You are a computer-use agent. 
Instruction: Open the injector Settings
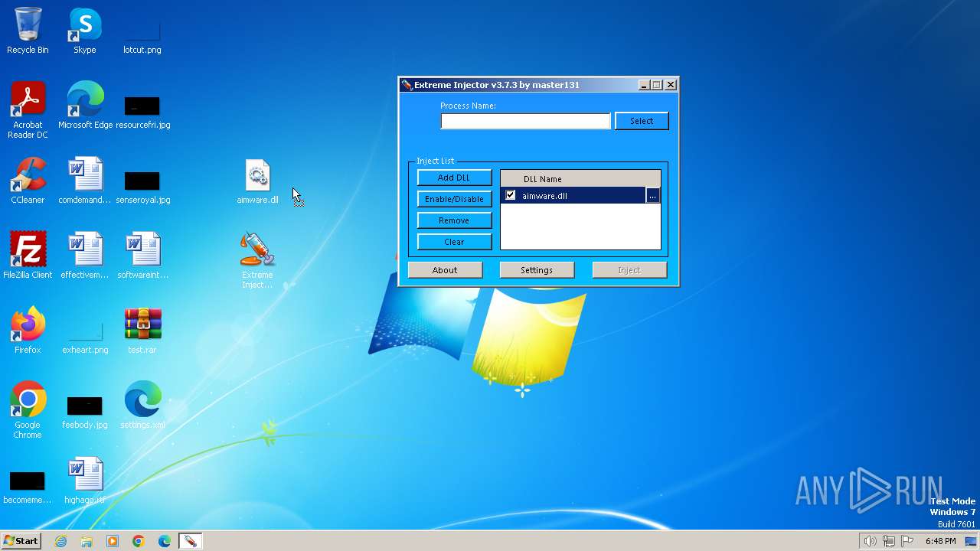tap(537, 270)
